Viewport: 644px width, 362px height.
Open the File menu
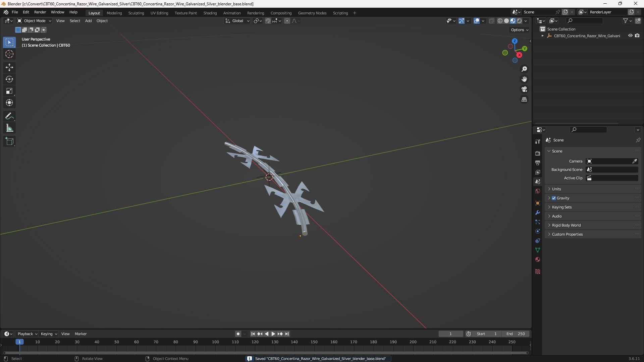point(15,12)
